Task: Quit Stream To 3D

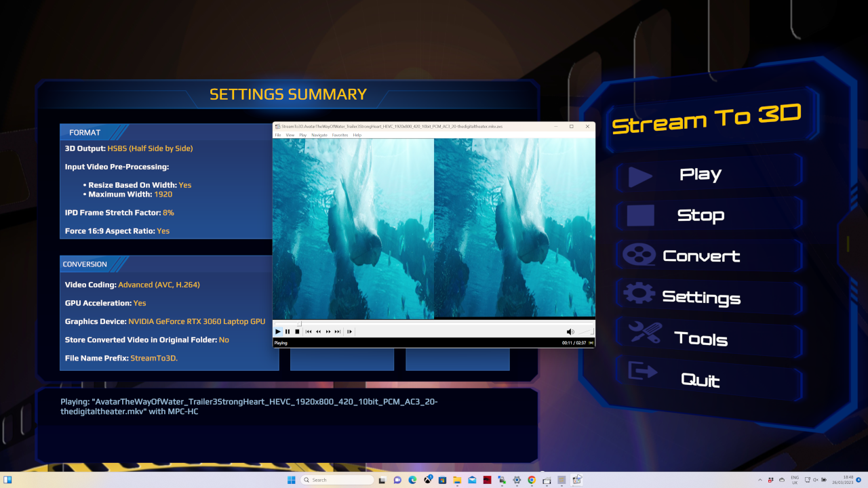Action: pos(701,380)
